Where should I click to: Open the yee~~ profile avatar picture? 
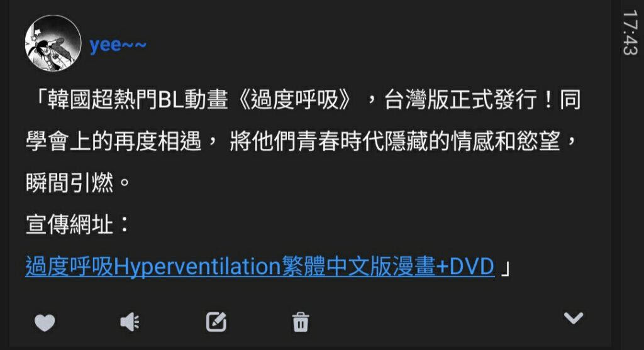click(53, 43)
